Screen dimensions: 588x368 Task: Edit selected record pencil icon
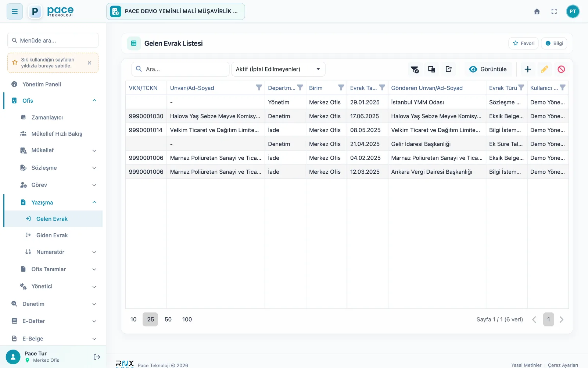pyautogui.click(x=545, y=69)
